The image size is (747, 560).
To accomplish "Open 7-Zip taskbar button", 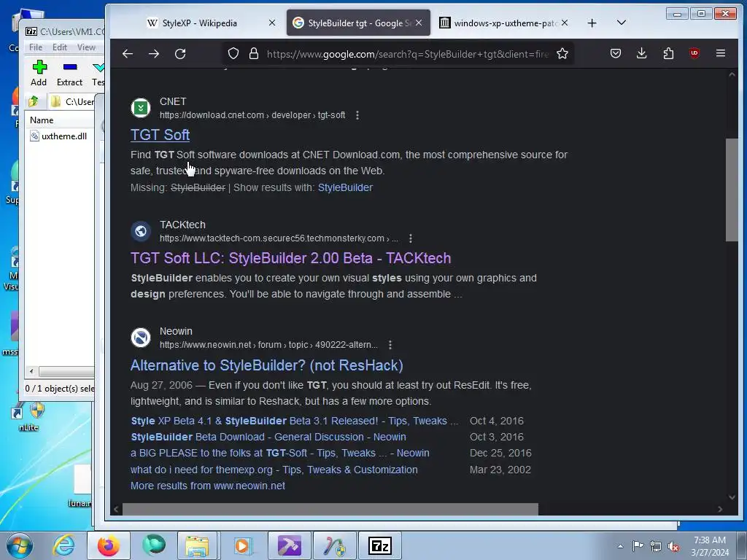I will 380,545.
